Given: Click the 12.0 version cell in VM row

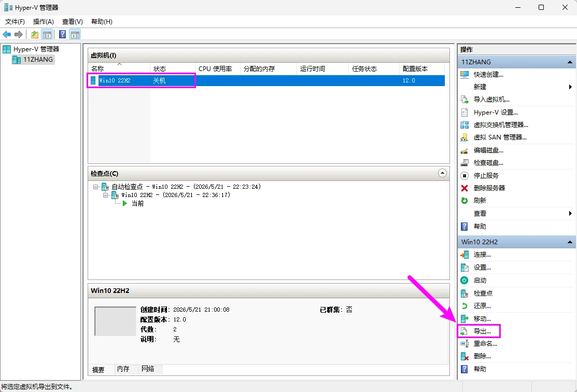Looking at the screenshot, I should pyautogui.click(x=409, y=80).
